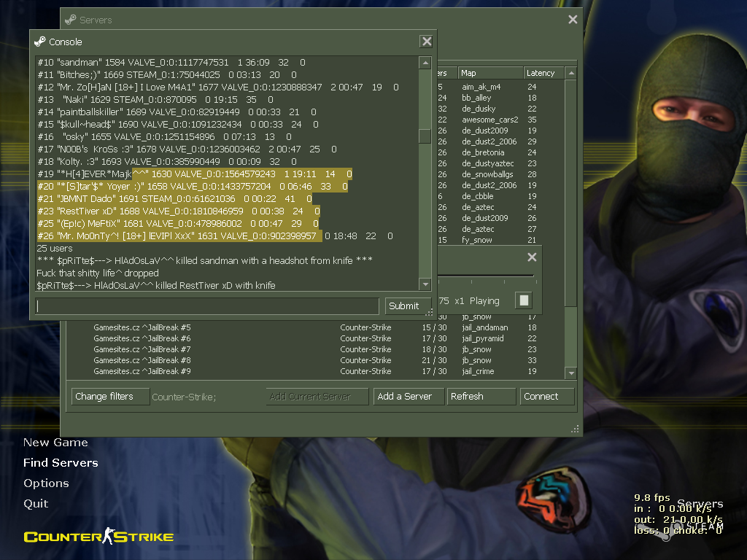This screenshot has height=560, width=747.
Task: Click the Add Current Server button
Action: click(317, 397)
